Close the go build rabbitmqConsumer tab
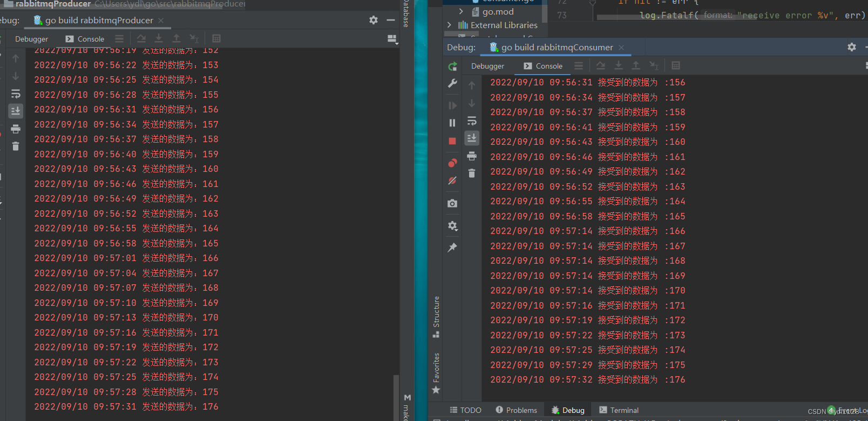 [x=621, y=48]
